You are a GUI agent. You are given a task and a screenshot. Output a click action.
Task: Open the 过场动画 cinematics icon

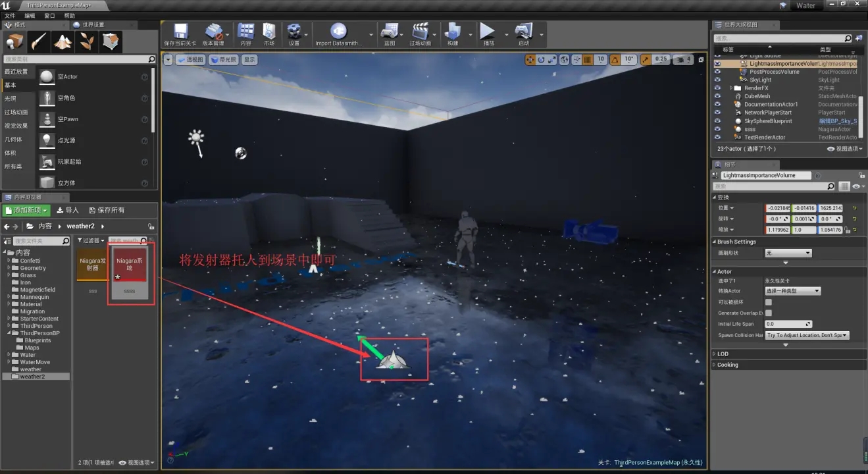(x=420, y=34)
